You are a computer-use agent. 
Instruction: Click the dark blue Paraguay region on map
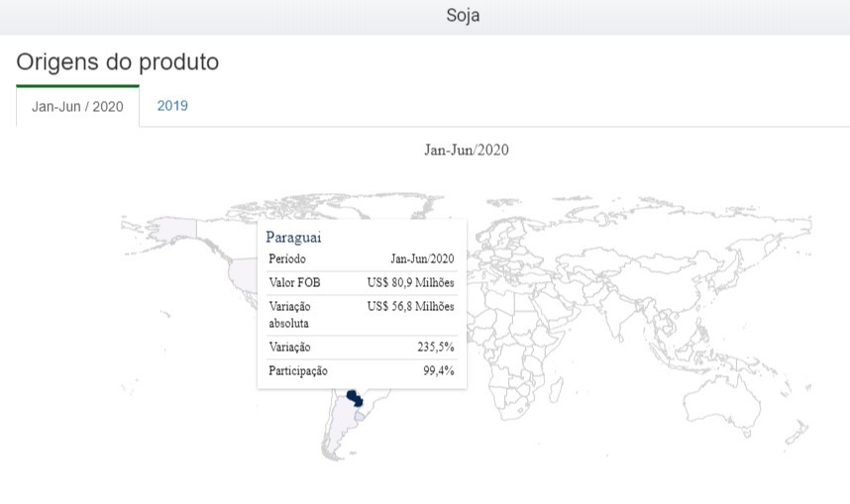pos(354,399)
